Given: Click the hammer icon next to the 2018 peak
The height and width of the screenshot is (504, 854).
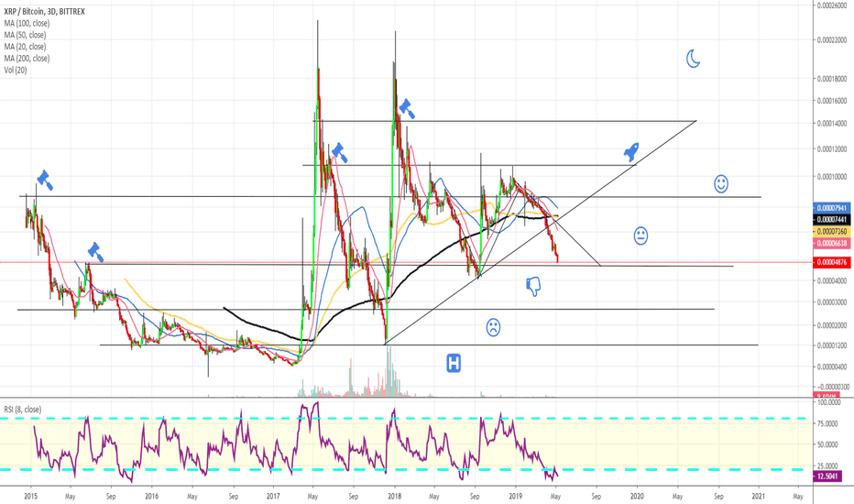Looking at the screenshot, I should (407, 108).
